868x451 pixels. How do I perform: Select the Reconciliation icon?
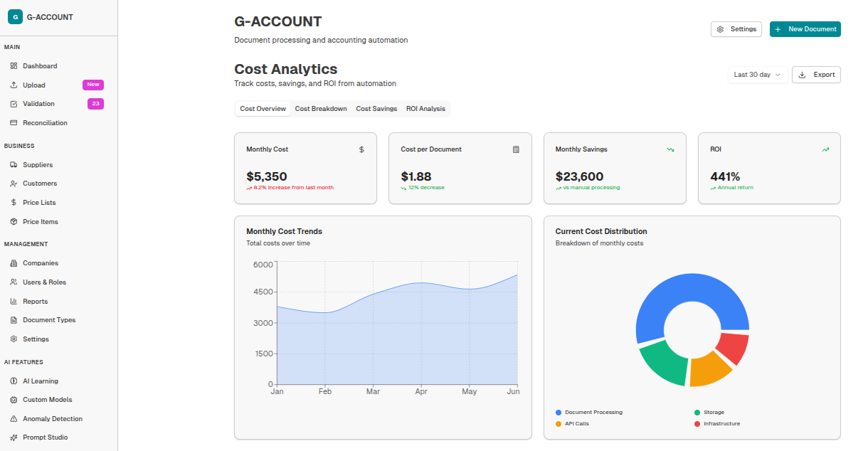coord(13,122)
